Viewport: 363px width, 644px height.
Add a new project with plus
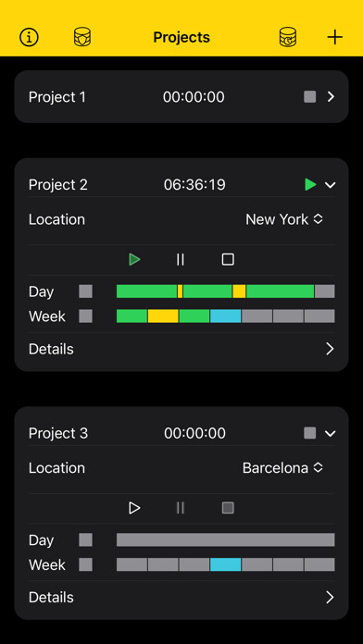click(334, 37)
